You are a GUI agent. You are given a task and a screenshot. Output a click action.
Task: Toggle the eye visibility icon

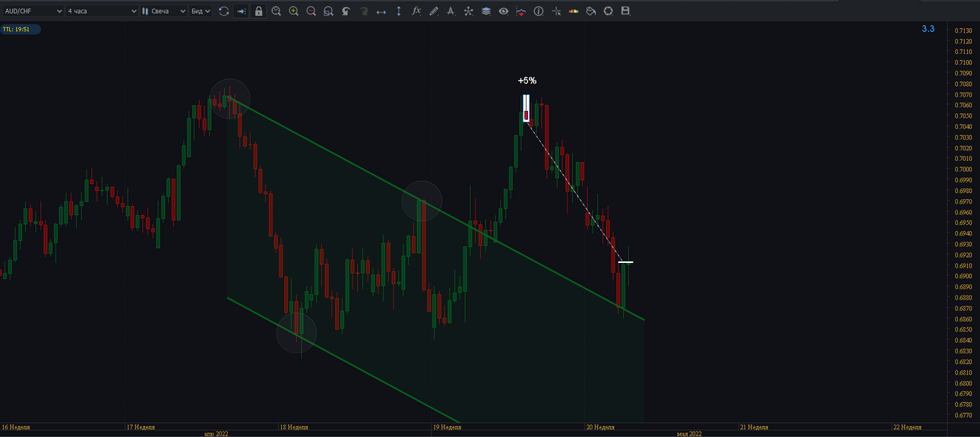click(503, 11)
